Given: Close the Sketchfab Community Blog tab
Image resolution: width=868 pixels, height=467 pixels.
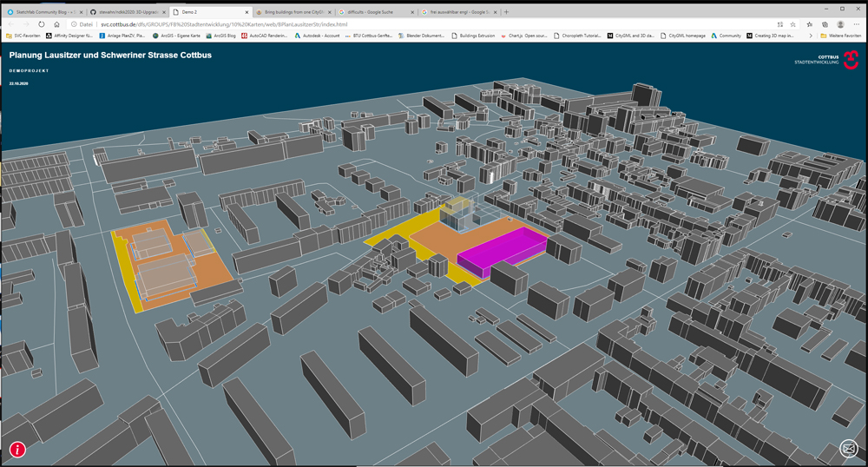Looking at the screenshot, I should (82, 11).
